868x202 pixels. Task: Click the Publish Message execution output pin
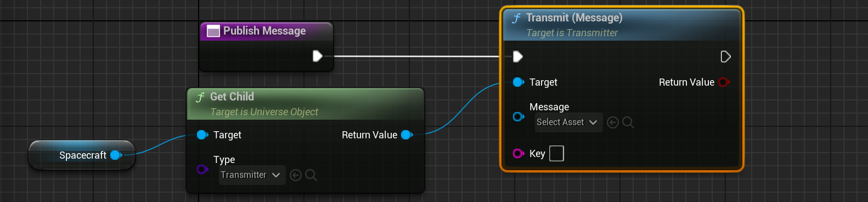click(318, 56)
